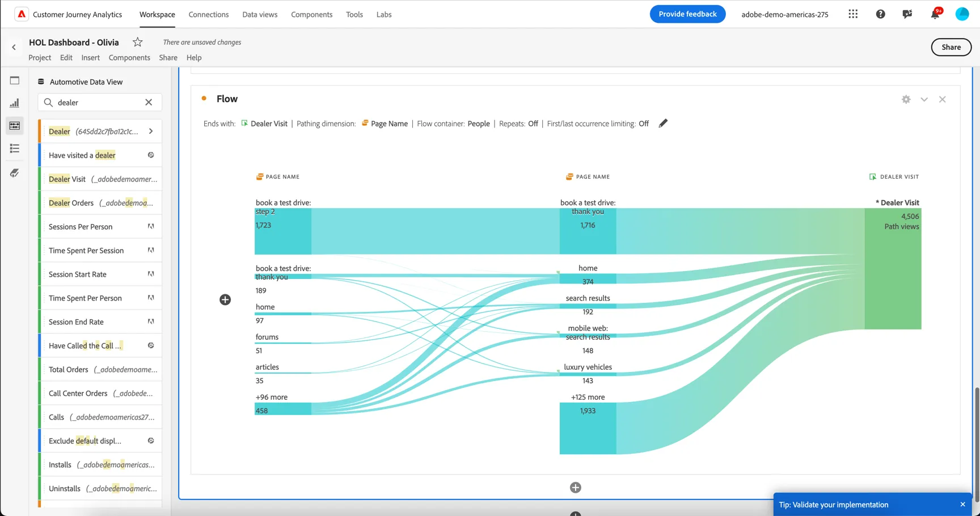Open the Tools tab
Viewport: 980px width, 516px height.
354,14
